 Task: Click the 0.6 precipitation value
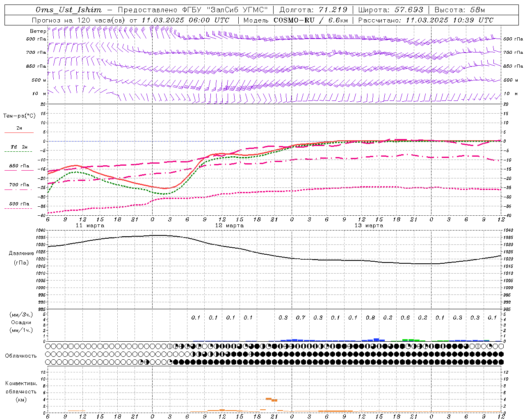(405, 317)
